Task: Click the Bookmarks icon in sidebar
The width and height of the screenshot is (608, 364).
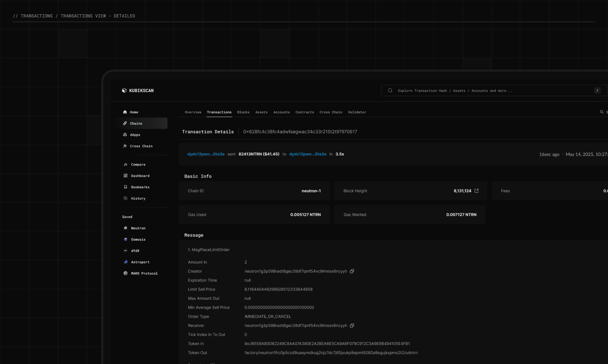Action: coord(125,187)
